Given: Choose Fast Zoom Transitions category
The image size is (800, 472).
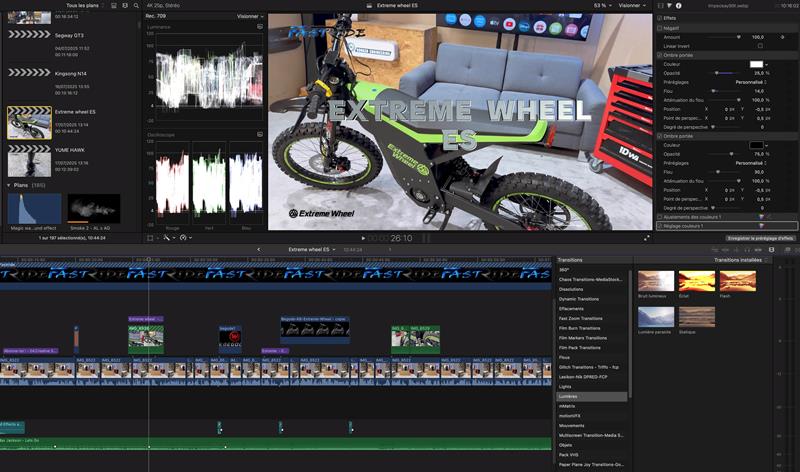Looking at the screenshot, I should (592, 318).
